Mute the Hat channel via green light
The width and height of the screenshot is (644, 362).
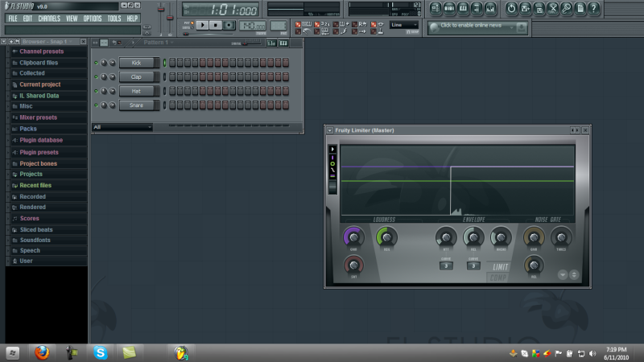tap(96, 91)
